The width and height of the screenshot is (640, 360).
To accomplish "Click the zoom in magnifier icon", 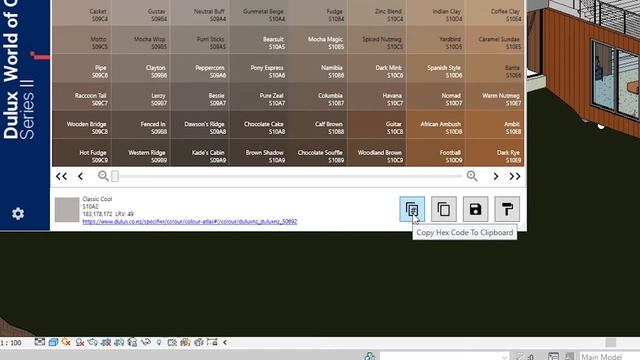I will point(472,176).
